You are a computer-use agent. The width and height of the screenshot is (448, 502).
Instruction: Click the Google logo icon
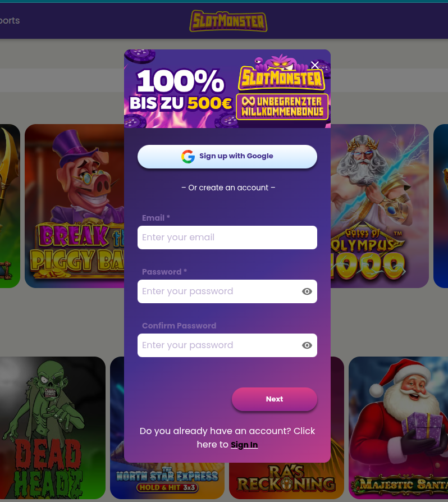[188, 157]
